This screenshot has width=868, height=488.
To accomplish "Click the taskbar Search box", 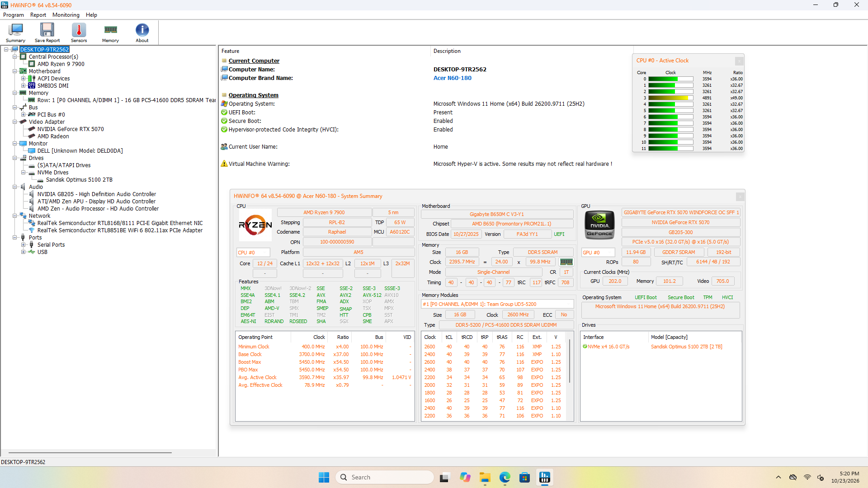I will (385, 477).
